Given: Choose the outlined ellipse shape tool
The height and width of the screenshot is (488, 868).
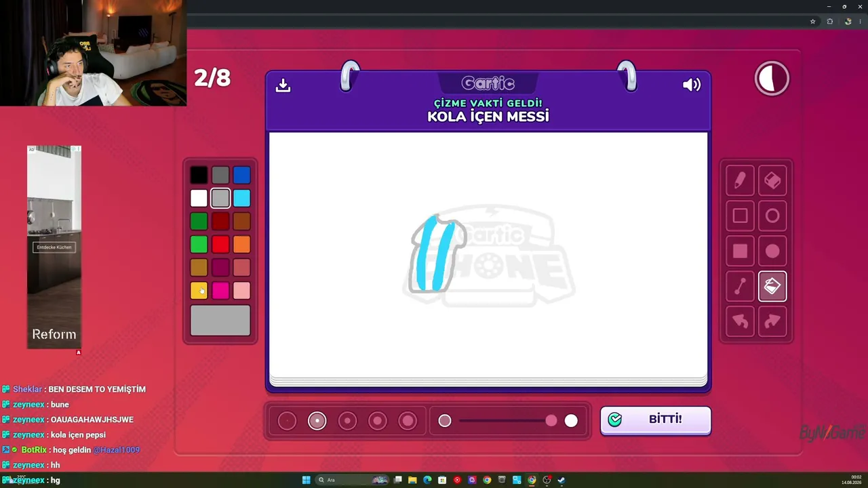Looking at the screenshot, I should [x=772, y=216].
